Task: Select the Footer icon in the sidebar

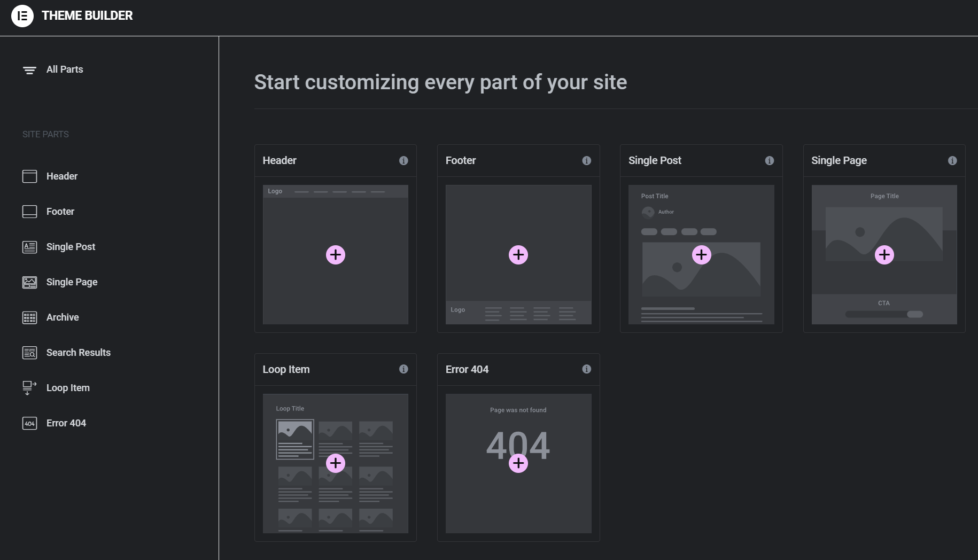Action: (x=29, y=211)
